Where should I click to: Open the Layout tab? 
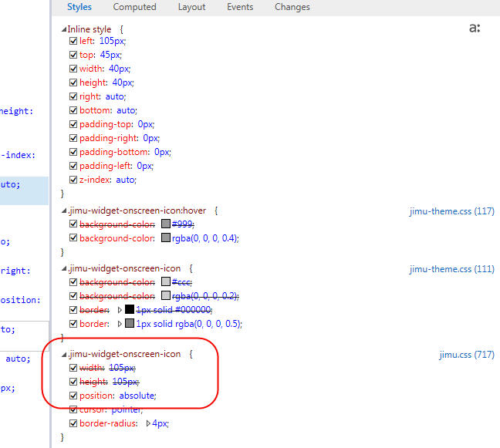(191, 7)
